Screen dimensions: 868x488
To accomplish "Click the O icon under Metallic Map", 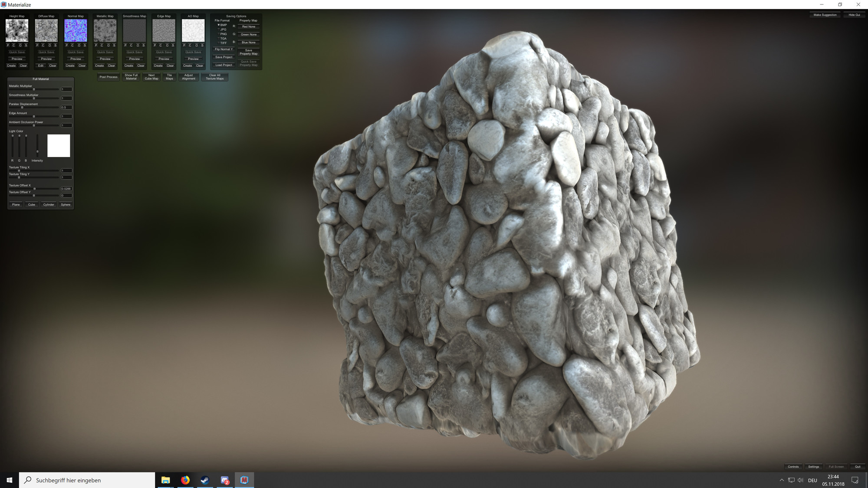I will (x=108, y=45).
